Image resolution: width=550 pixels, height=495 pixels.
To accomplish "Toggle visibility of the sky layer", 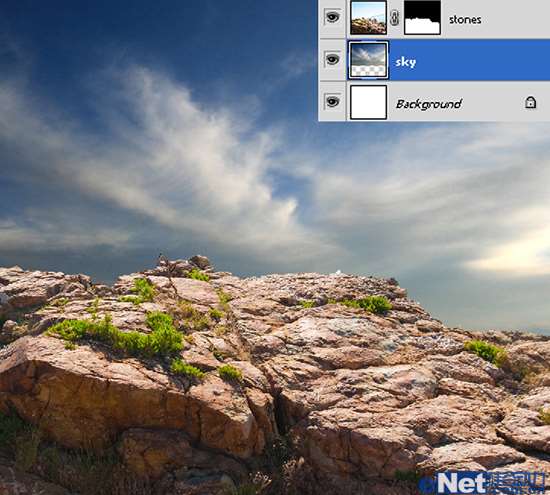I will coord(333,59).
